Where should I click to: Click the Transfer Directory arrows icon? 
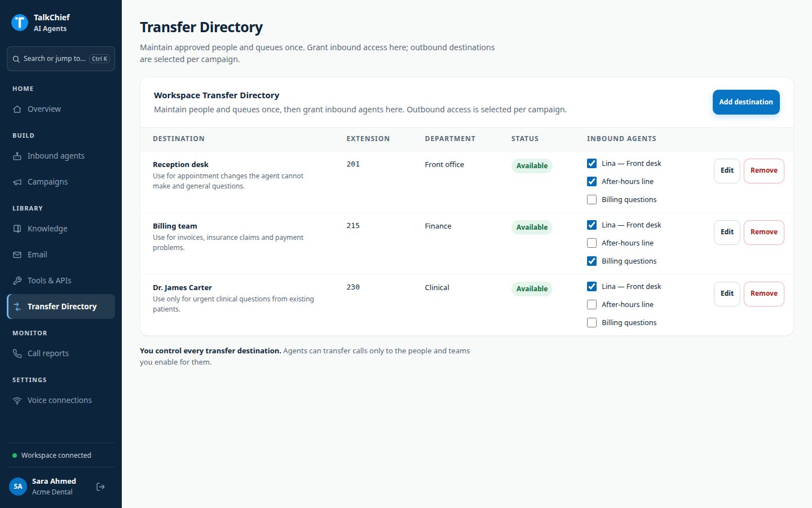pyautogui.click(x=17, y=306)
